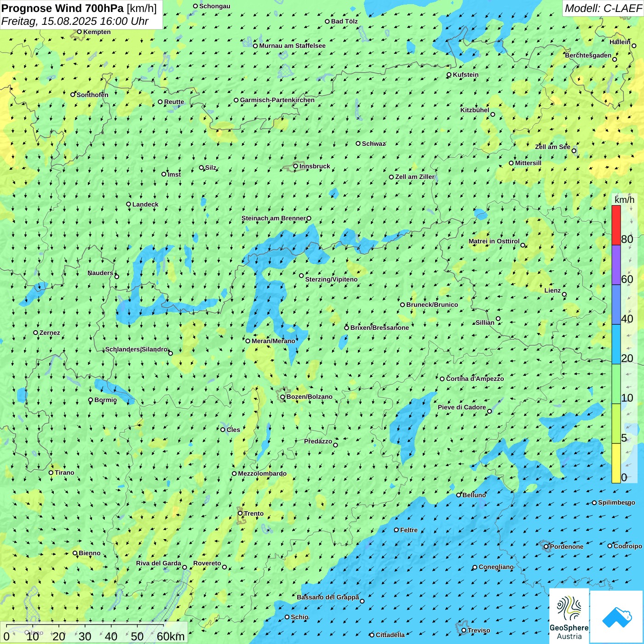Click the Treviso city label
This screenshot has width=644, height=644.
point(478,630)
